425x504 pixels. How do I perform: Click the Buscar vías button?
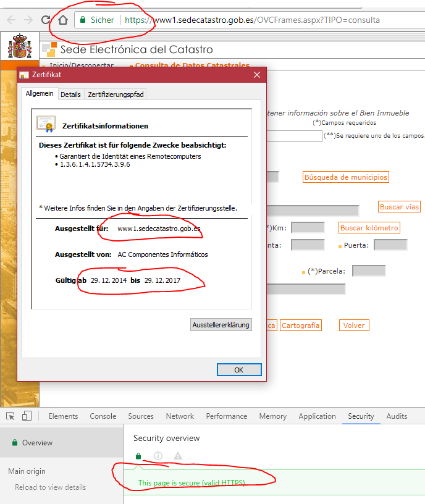[x=399, y=207]
